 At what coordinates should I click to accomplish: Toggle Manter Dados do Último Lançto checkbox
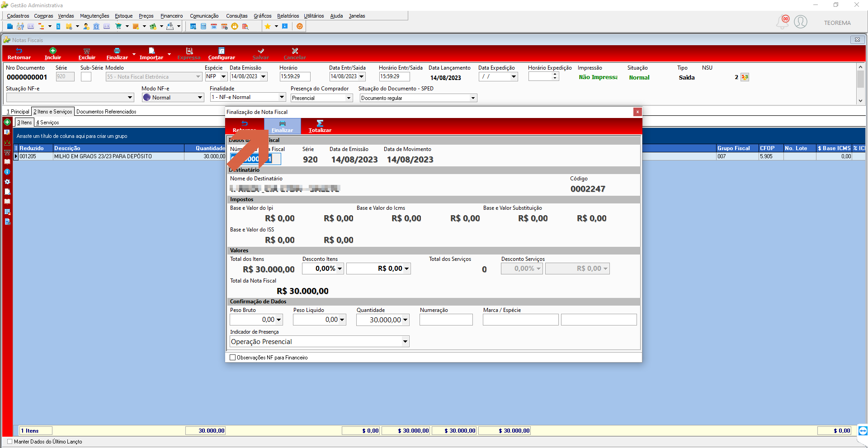[x=10, y=442]
